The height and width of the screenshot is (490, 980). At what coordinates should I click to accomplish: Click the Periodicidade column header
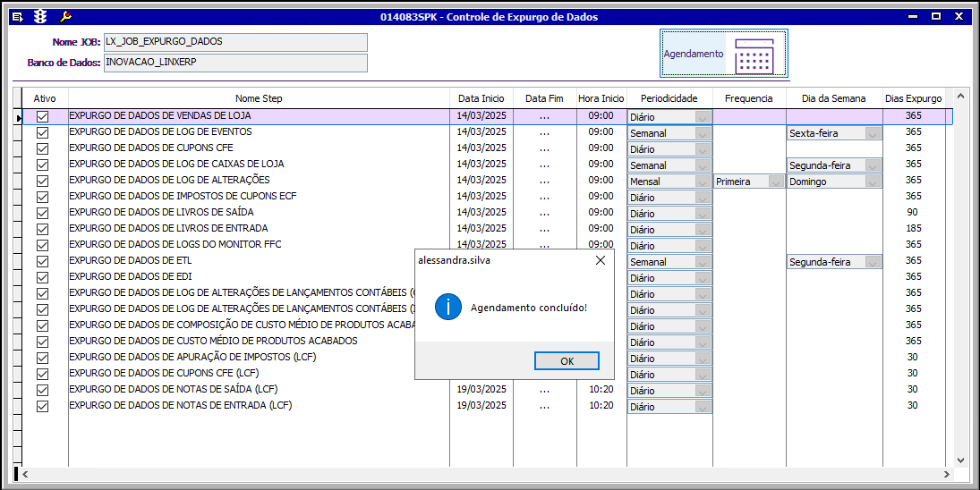click(669, 98)
